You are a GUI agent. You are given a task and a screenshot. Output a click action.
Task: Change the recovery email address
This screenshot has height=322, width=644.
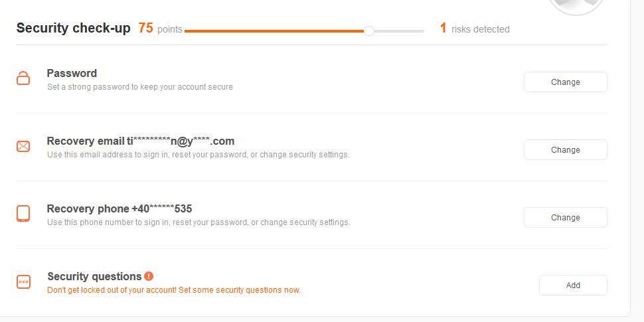point(565,150)
